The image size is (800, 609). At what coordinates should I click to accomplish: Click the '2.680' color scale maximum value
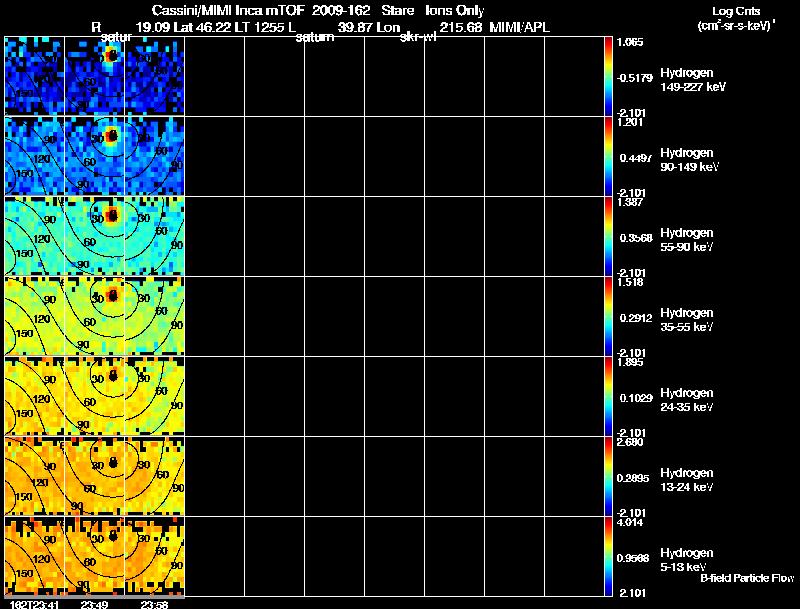tap(630, 442)
